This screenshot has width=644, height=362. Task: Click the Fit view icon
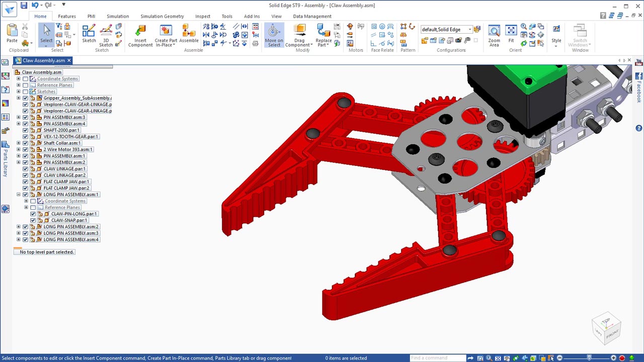tap(511, 34)
